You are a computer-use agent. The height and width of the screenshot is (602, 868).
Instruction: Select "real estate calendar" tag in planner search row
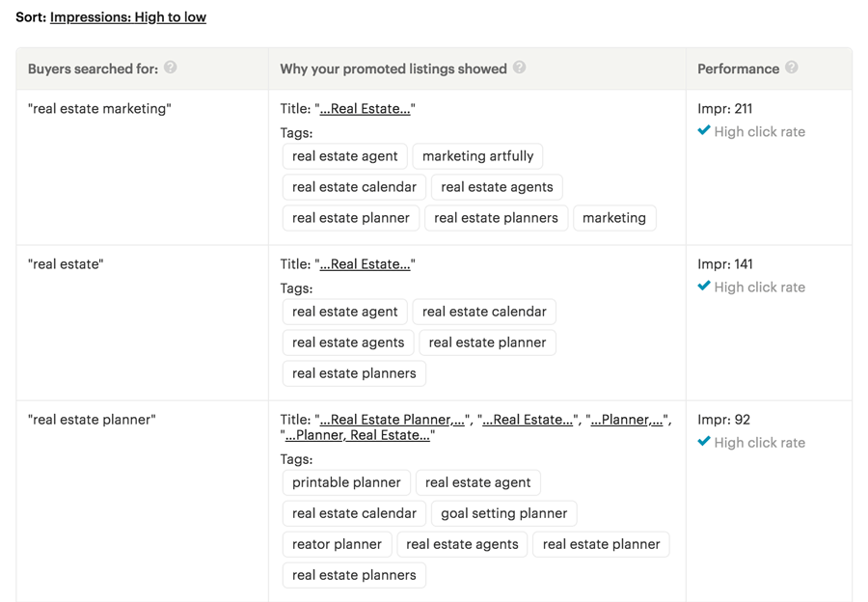tap(354, 513)
